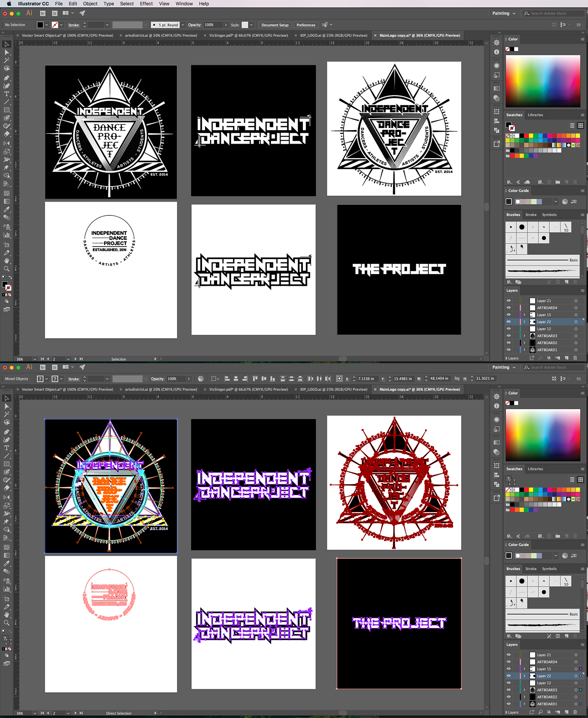Open the Effect menu in the menu bar

click(x=146, y=4)
